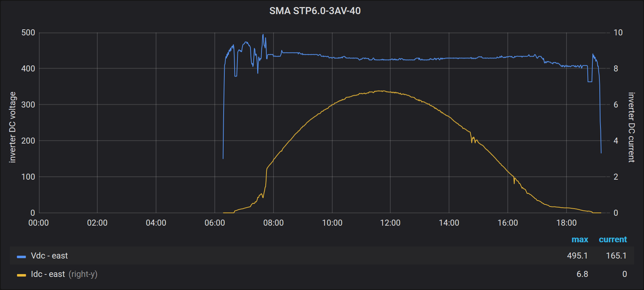Click the 'inverter DC voltage' axis label
The width and height of the screenshot is (644, 290).
(x=13, y=127)
